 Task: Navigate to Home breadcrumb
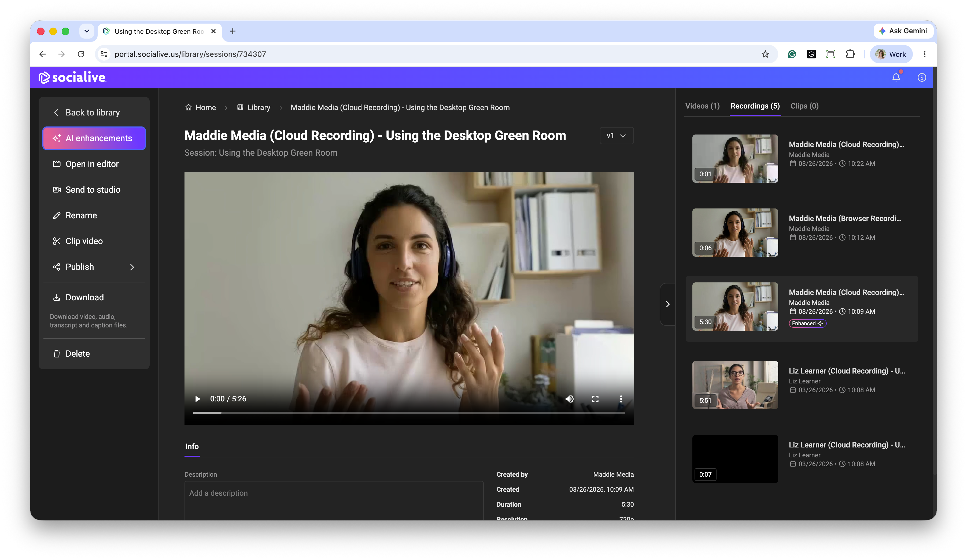pos(200,107)
